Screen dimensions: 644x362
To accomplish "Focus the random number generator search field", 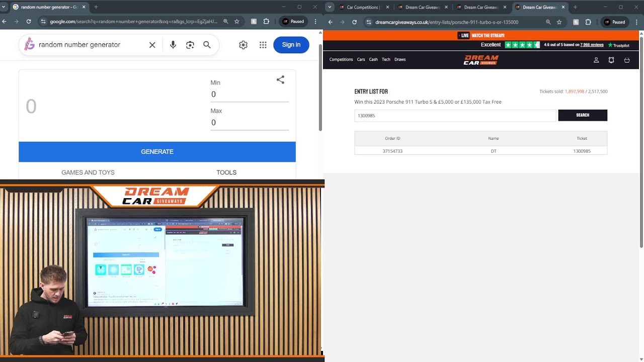I will 91,45.
